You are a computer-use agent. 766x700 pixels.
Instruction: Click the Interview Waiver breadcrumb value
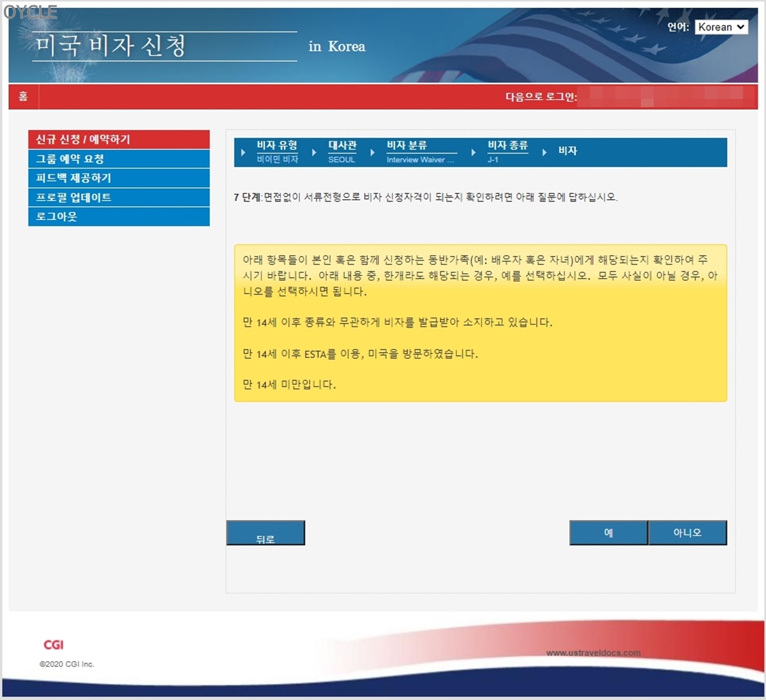pos(420,160)
